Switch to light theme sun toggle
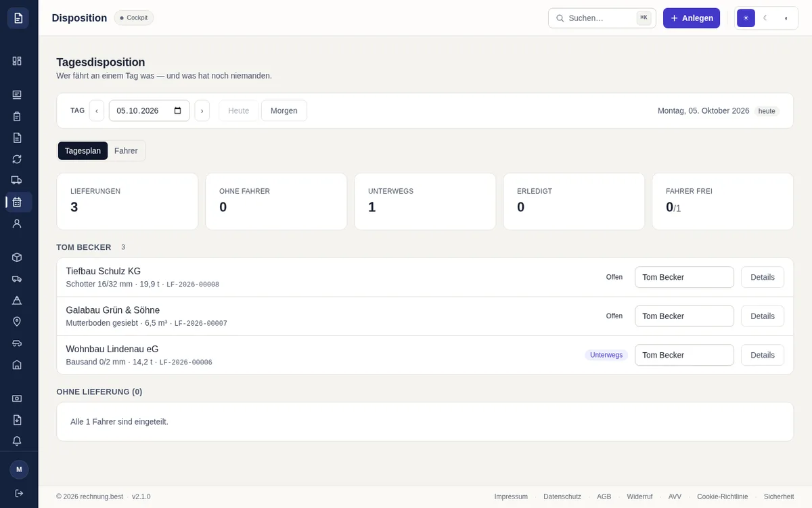 coord(746,18)
